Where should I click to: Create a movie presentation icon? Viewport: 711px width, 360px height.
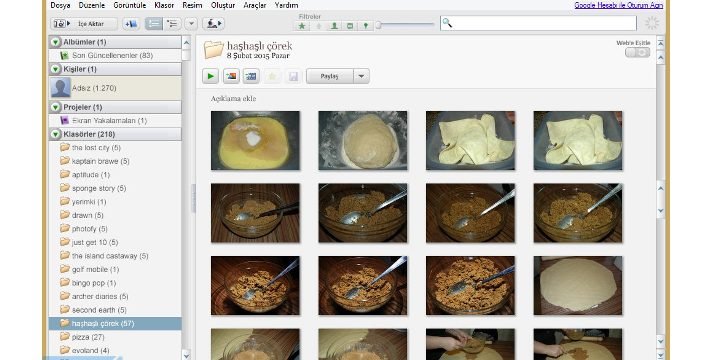(251, 76)
